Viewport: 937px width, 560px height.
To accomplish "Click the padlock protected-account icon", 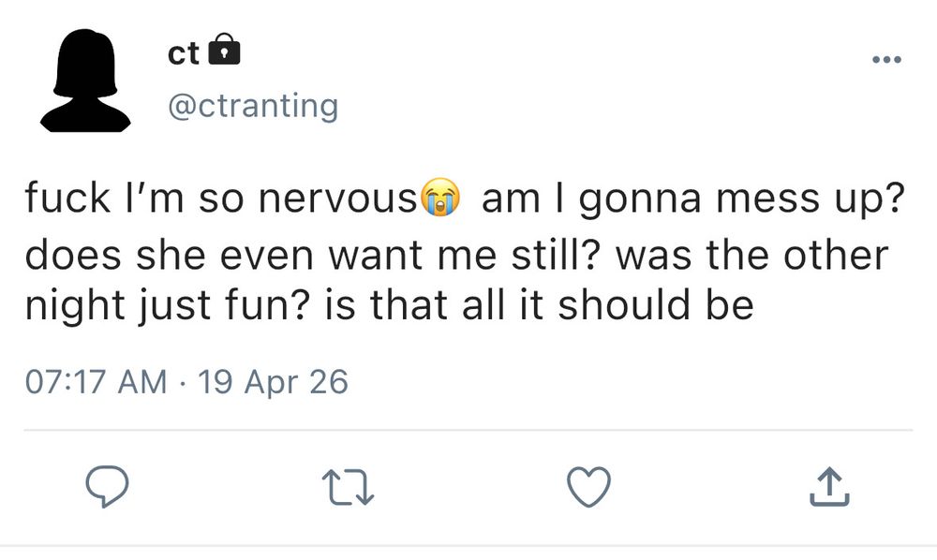I will pos(222,52).
